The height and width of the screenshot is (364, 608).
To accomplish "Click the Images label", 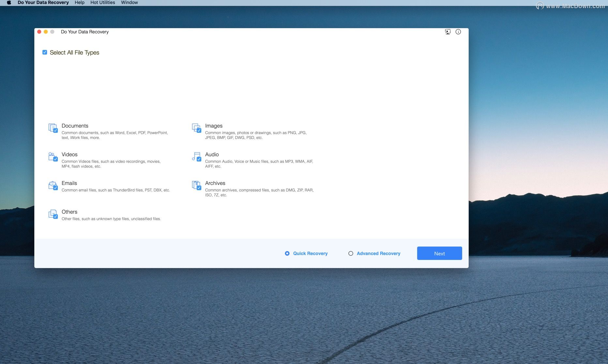I will [214, 126].
